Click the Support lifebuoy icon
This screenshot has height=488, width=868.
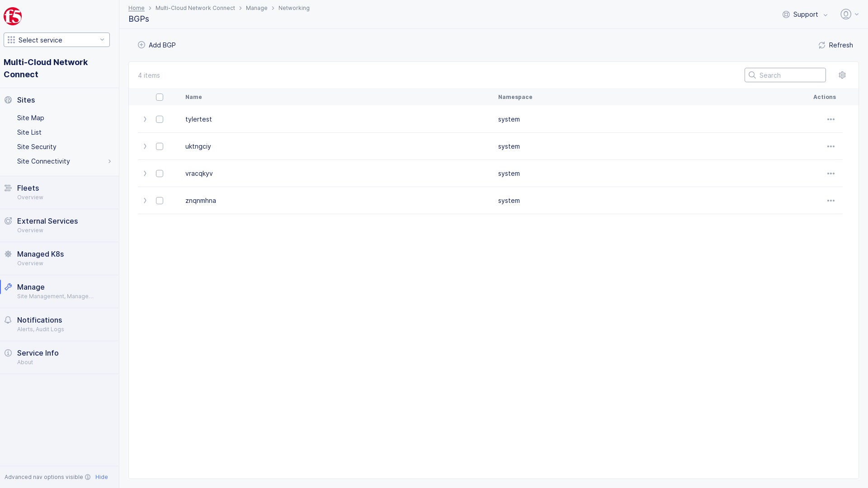[786, 14]
